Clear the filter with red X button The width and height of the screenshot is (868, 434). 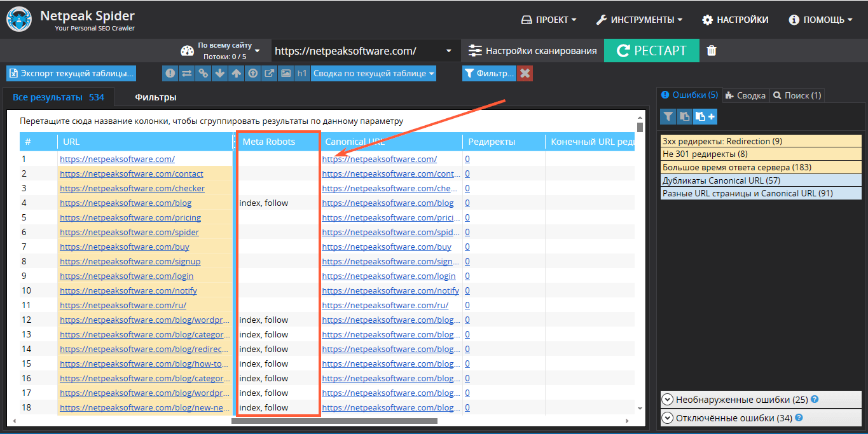click(525, 73)
